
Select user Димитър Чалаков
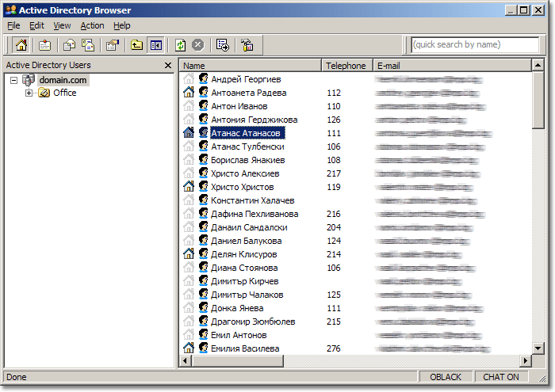tap(247, 295)
